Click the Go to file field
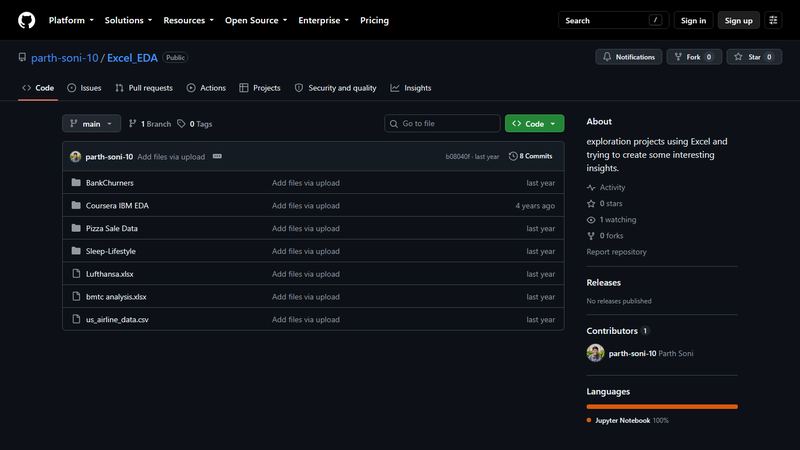 pyautogui.click(x=442, y=123)
